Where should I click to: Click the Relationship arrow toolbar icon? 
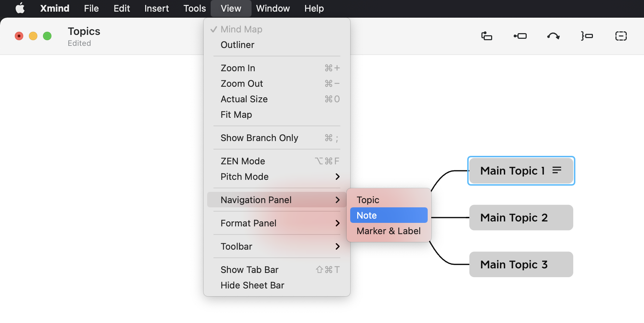553,36
